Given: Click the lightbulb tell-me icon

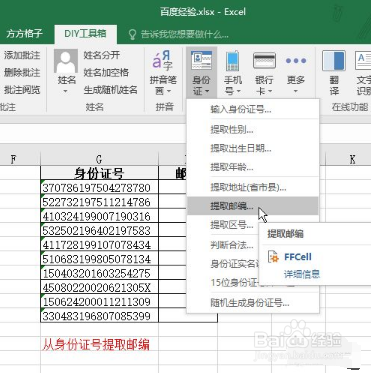Looking at the screenshot, I should [x=132, y=34].
